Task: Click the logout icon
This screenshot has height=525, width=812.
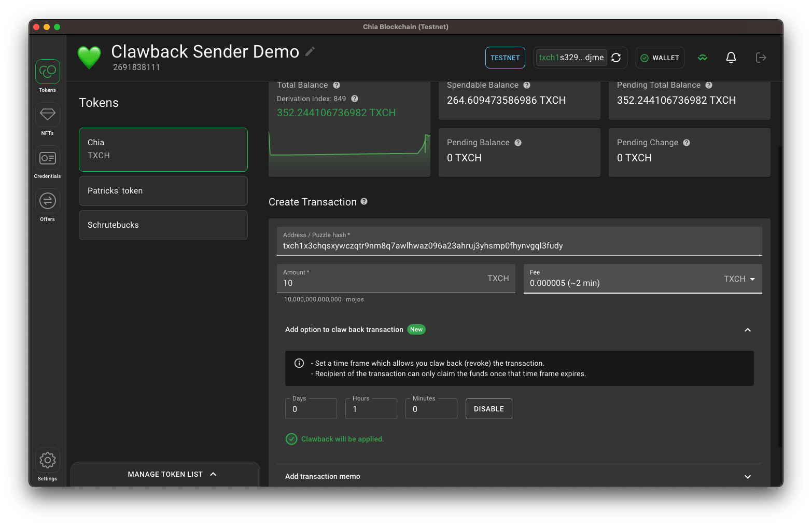Action: coord(761,58)
